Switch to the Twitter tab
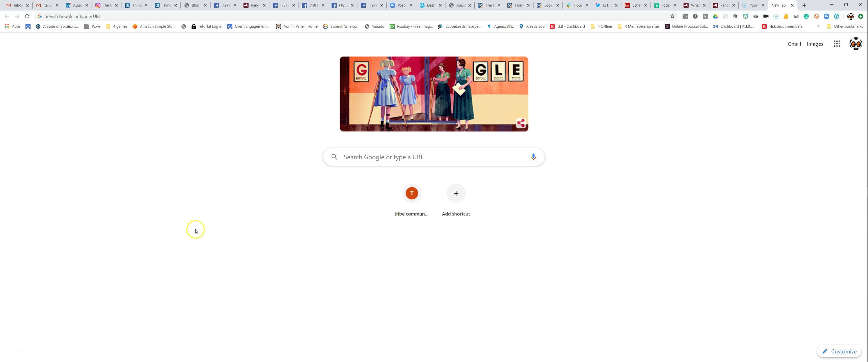Viewport: 868px width, 362px height. tap(606, 5)
